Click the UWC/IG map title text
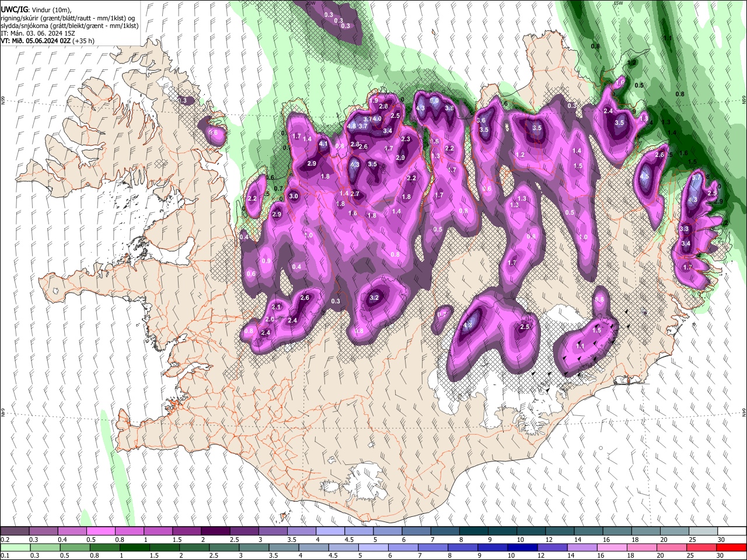Viewport: 747px width, 560px height. 13,10
